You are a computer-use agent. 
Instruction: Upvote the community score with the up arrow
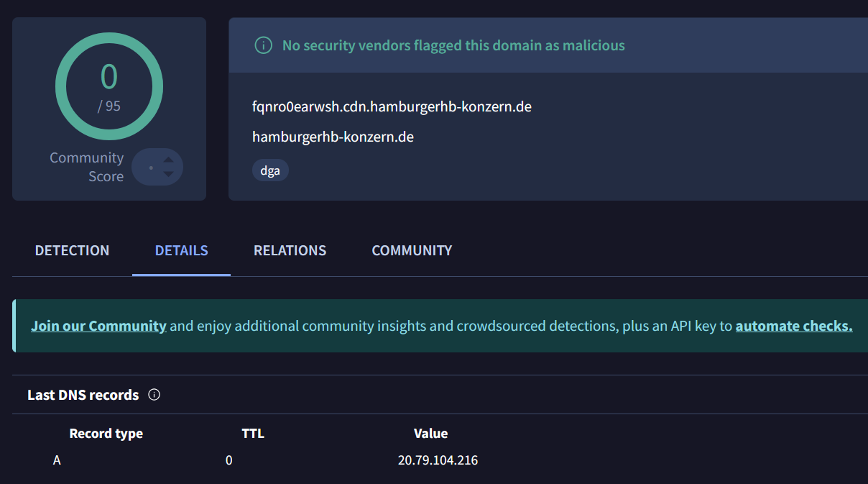[168, 160]
